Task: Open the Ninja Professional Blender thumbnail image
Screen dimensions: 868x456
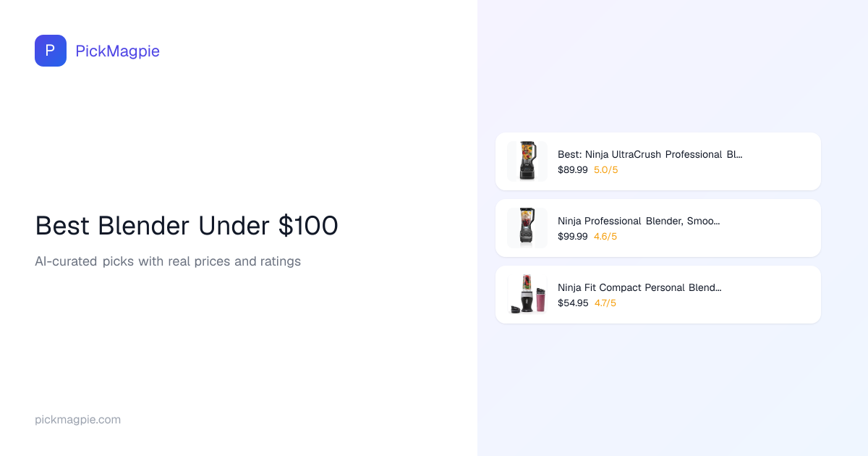Action: 527,227
